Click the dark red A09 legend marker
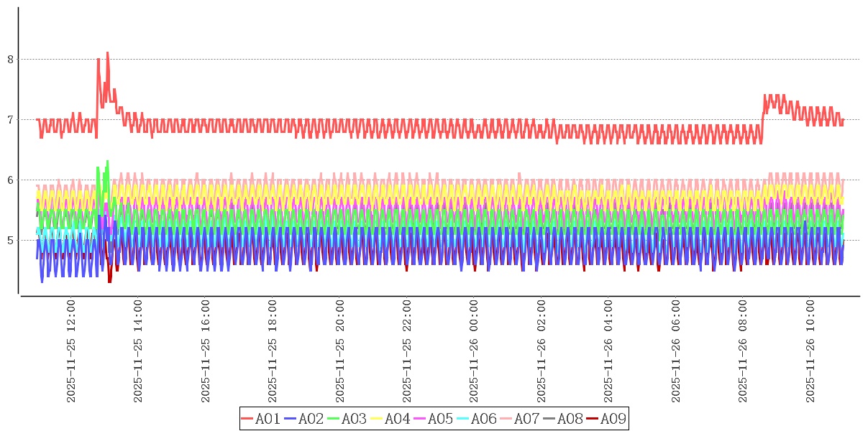The width and height of the screenshot is (868, 431). tap(593, 419)
